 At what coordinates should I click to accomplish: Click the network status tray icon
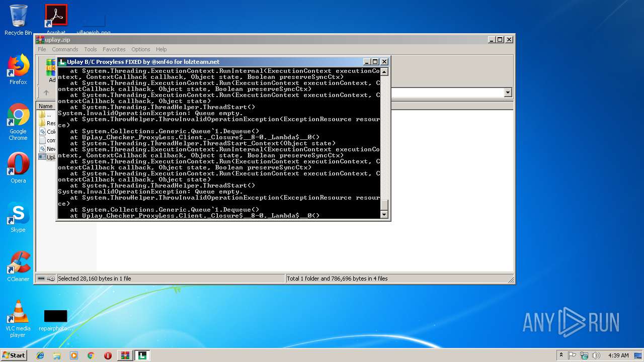click(x=584, y=355)
